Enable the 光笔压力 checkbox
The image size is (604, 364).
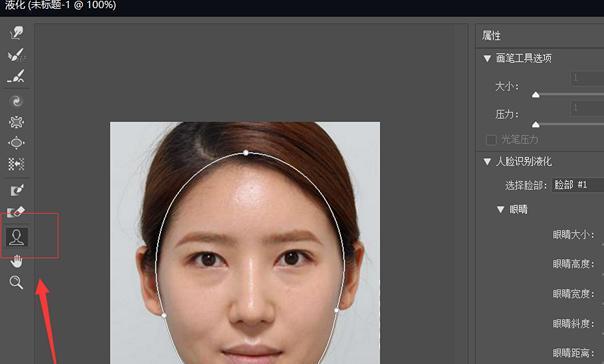point(491,139)
